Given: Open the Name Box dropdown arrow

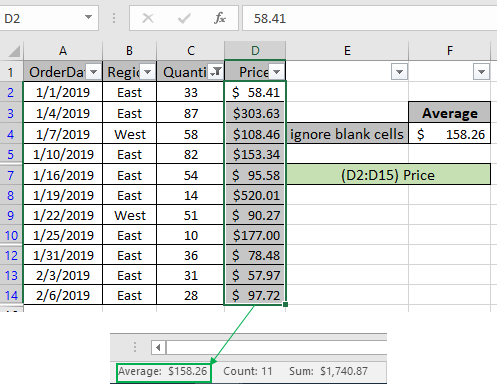Looking at the screenshot, I should coord(88,17).
